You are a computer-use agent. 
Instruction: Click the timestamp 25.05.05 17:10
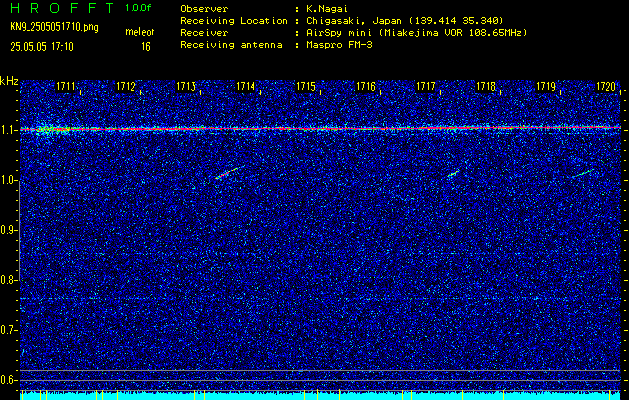tap(42, 47)
